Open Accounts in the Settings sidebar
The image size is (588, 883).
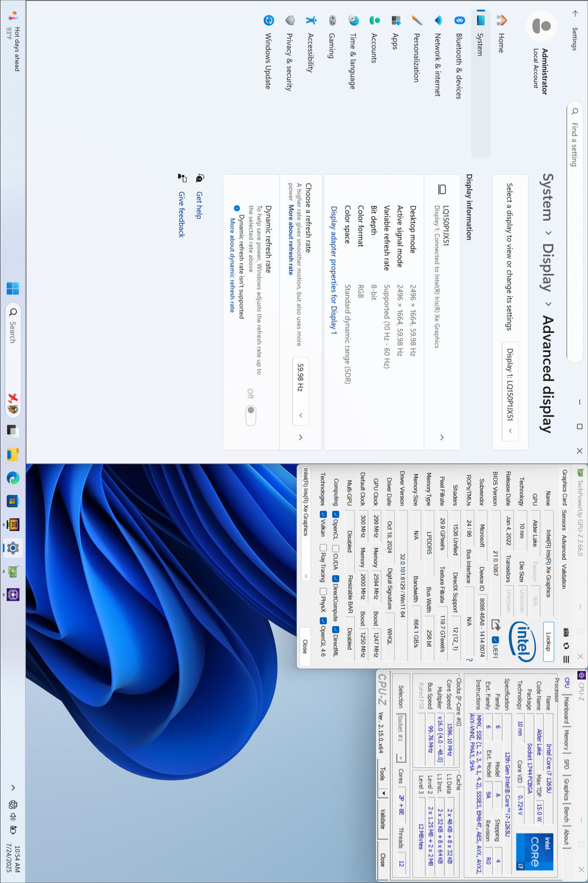374,39
